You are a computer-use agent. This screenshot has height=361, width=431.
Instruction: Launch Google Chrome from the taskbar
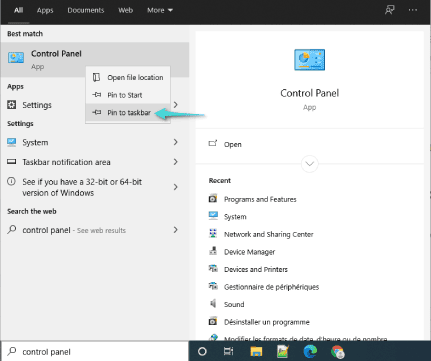point(337,352)
